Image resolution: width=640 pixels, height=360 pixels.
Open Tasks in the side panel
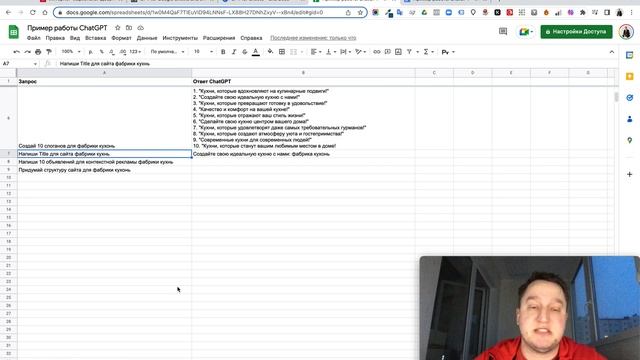(x=629, y=98)
